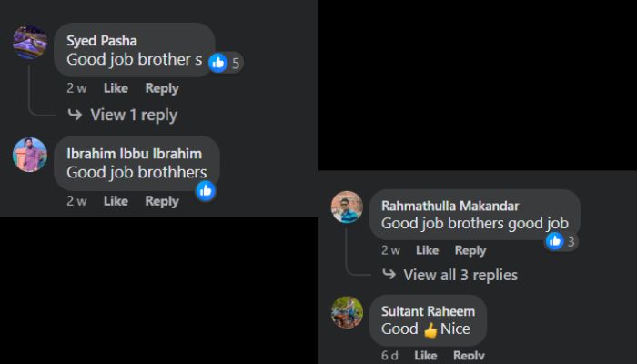This screenshot has height=364, width=637.
Task: Open Sultant Raheem's avatar
Action: pyautogui.click(x=347, y=312)
